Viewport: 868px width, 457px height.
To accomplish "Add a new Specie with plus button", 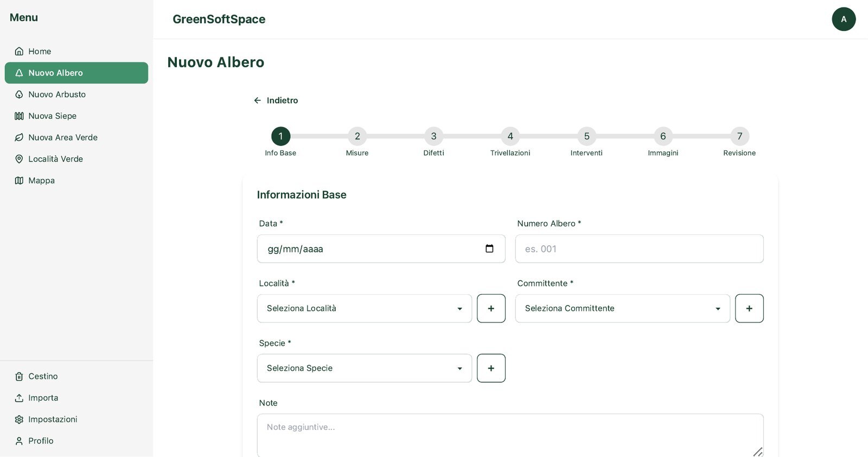I will pos(491,368).
